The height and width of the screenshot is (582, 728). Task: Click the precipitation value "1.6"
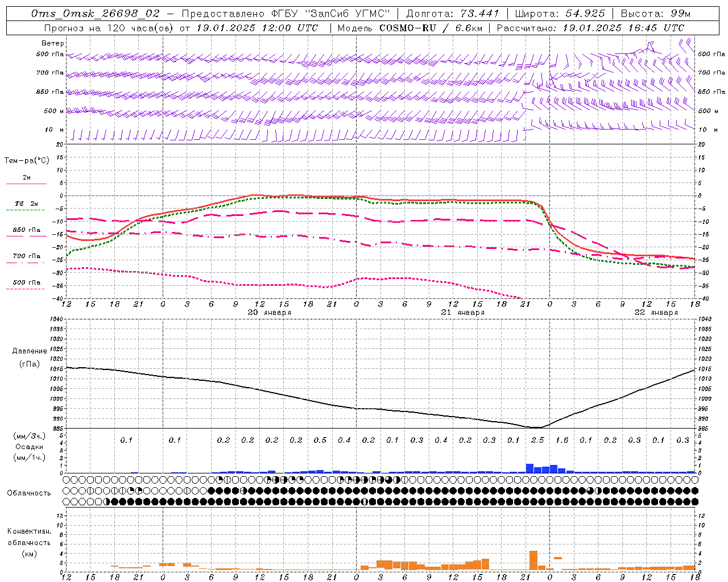pos(562,440)
